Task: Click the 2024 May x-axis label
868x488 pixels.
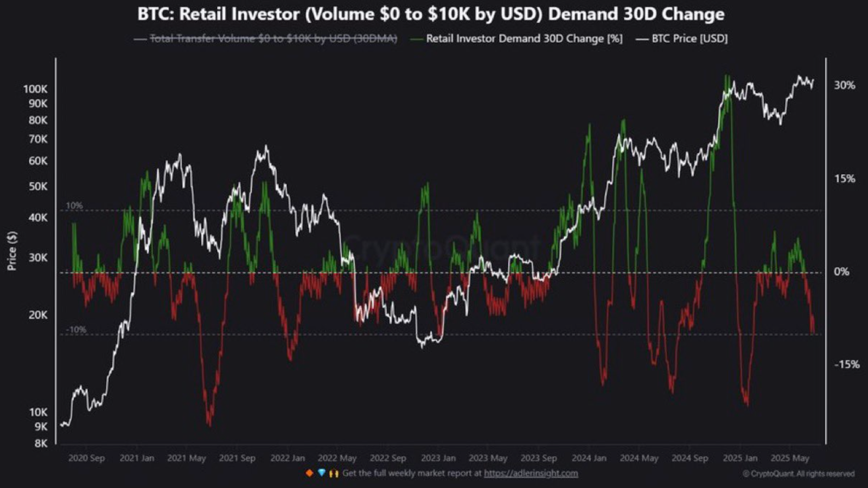Action: pyautogui.click(x=639, y=458)
